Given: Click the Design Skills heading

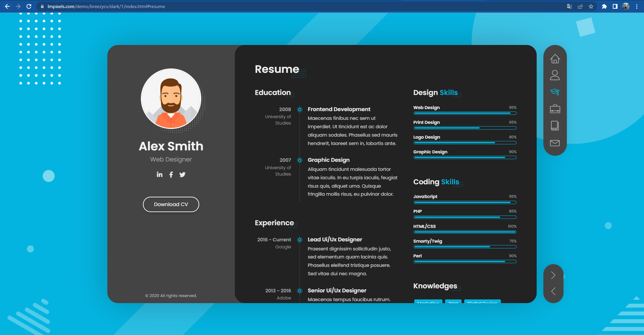Looking at the screenshot, I should click(435, 93).
